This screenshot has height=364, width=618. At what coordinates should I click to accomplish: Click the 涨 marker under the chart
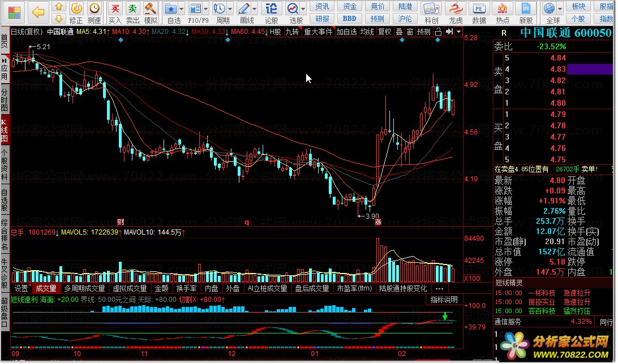click(378, 222)
